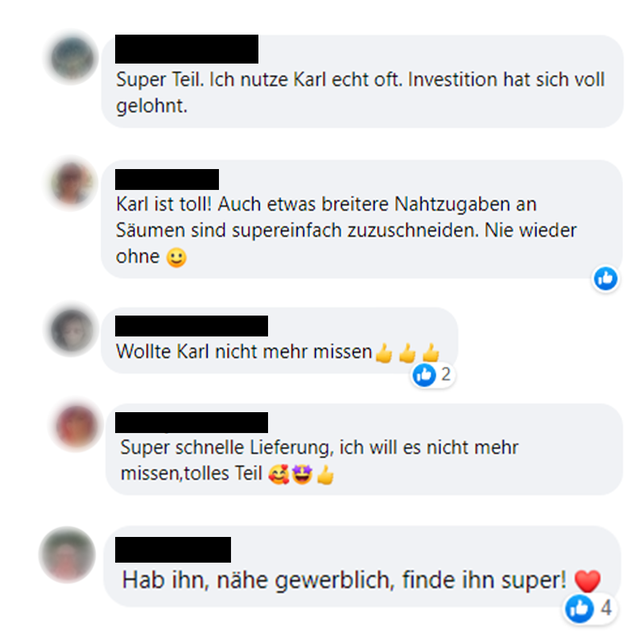This screenshot has height=644, width=644.
Task: Click the star-eyes emoji after 'tolles Teil'
Action: coord(303,475)
